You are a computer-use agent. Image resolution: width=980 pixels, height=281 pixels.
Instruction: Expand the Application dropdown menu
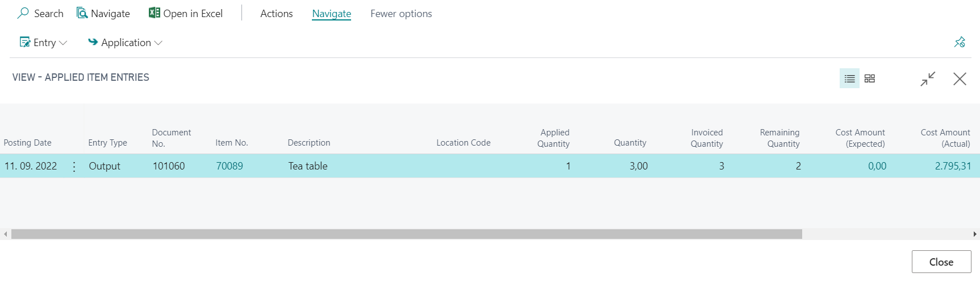[x=125, y=43]
